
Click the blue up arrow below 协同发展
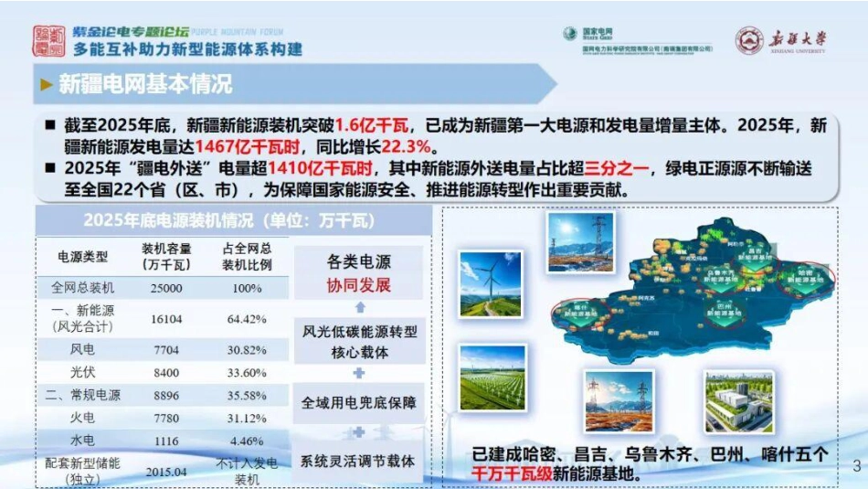[360, 307]
